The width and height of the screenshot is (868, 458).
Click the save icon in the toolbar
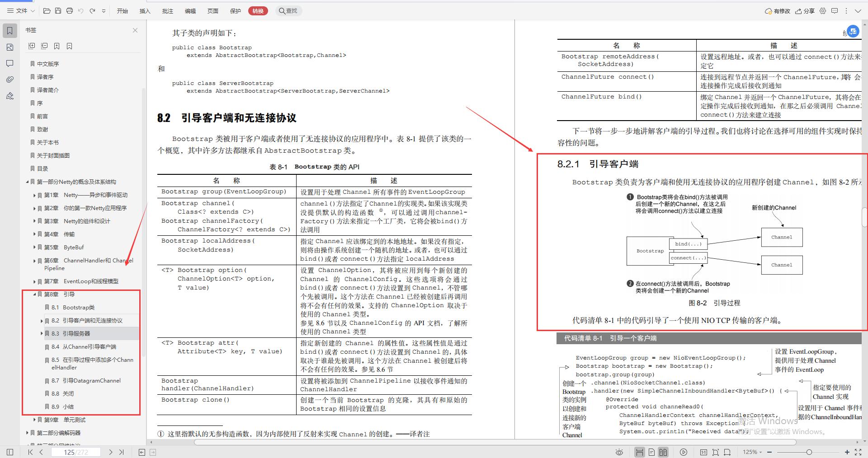[x=58, y=11]
